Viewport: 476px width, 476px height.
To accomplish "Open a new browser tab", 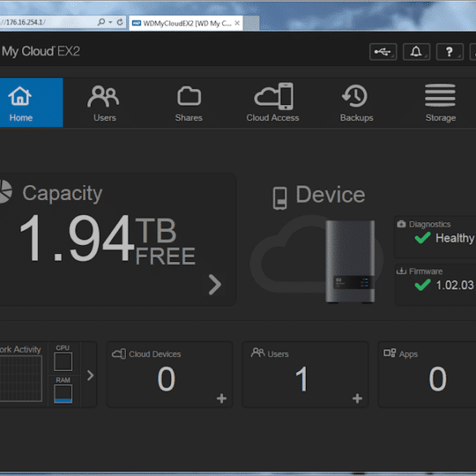I will pyautogui.click(x=251, y=24).
